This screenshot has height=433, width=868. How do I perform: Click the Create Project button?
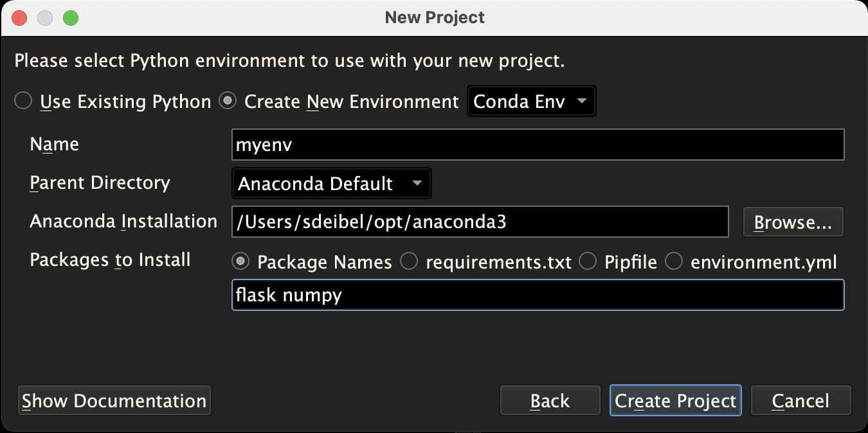coord(675,401)
